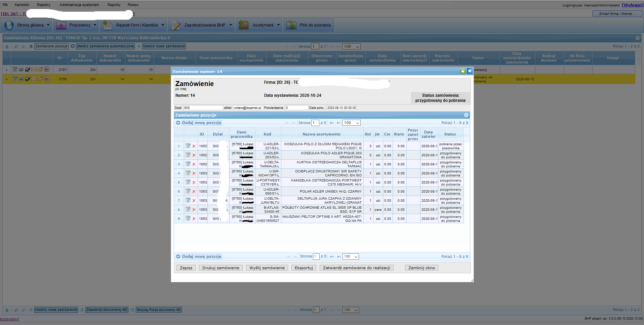Viewport: 644px width, 325px height.
Task: Go to last page in ordered positions pager
Action: click(338, 123)
